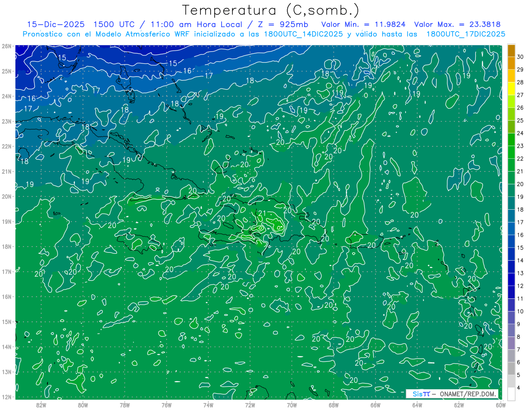Click the color scale label "26"

(520, 108)
